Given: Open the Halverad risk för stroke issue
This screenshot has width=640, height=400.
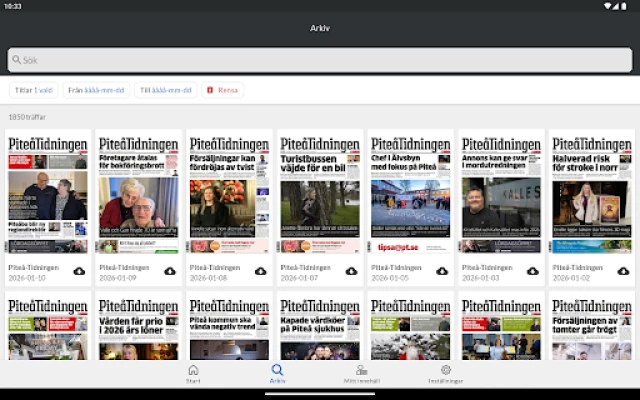Looking at the screenshot, I should point(590,195).
